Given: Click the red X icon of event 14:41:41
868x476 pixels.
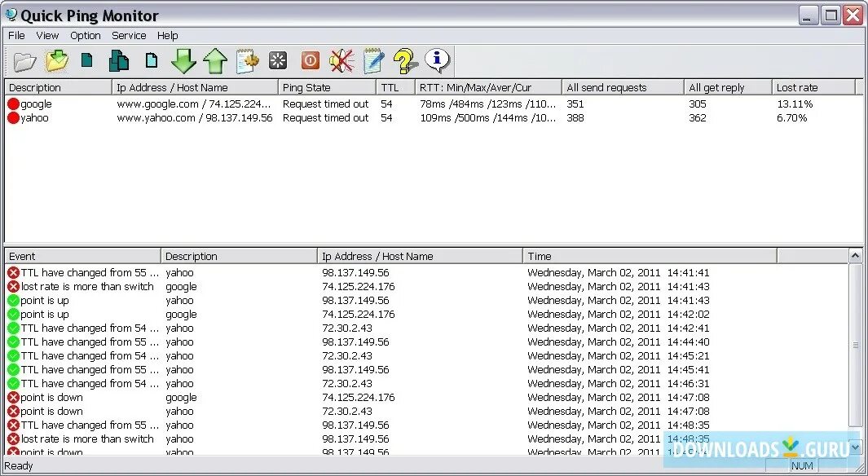Looking at the screenshot, I should [13, 273].
